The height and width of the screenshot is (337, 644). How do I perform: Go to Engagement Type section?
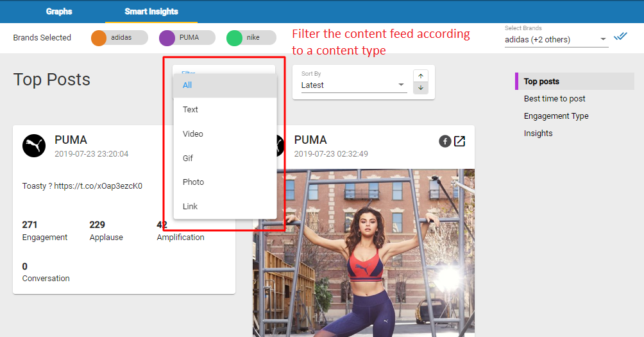point(556,116)
